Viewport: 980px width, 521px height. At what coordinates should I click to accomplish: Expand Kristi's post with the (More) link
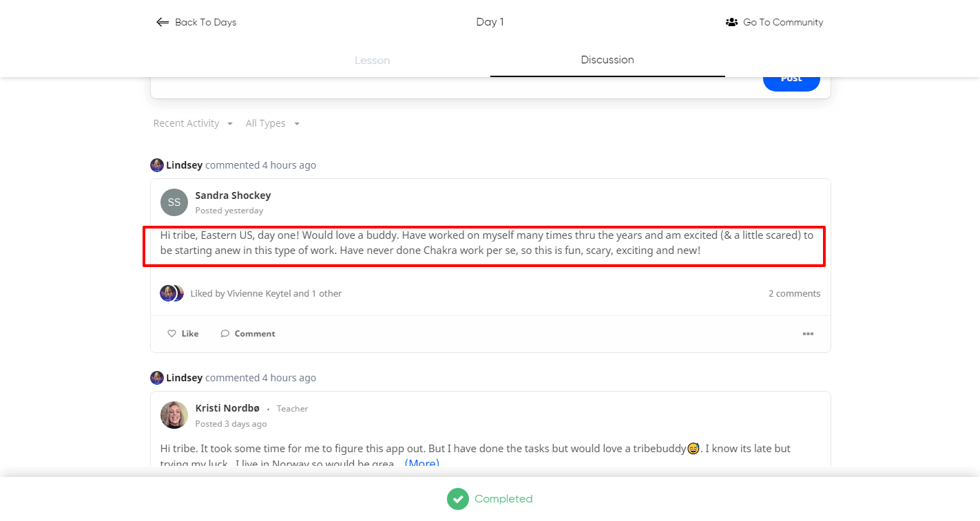pyautogui.click(x=421, y=463)
